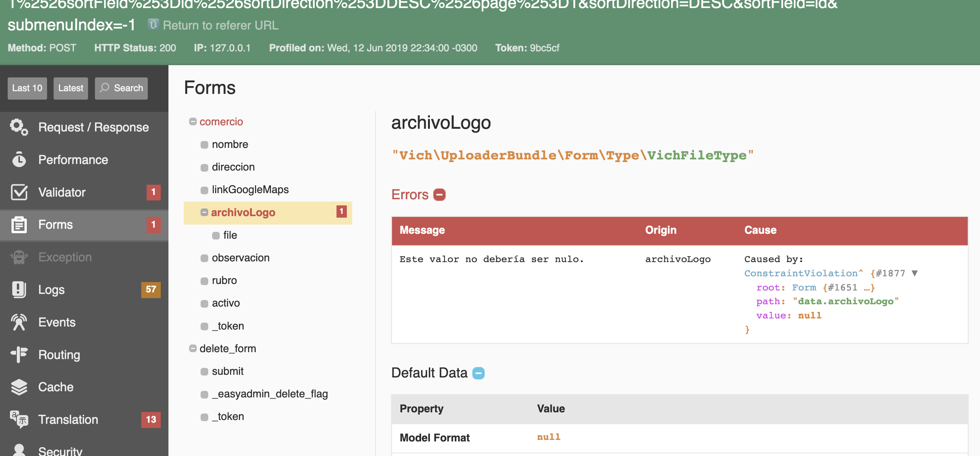Collapse the ConstraintViolation dump arrow
This screenshot has width=980, height=456.
click(915, 273)
